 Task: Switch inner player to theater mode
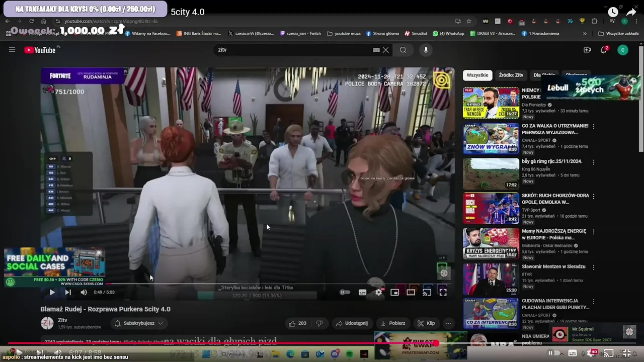coord(411,292)
